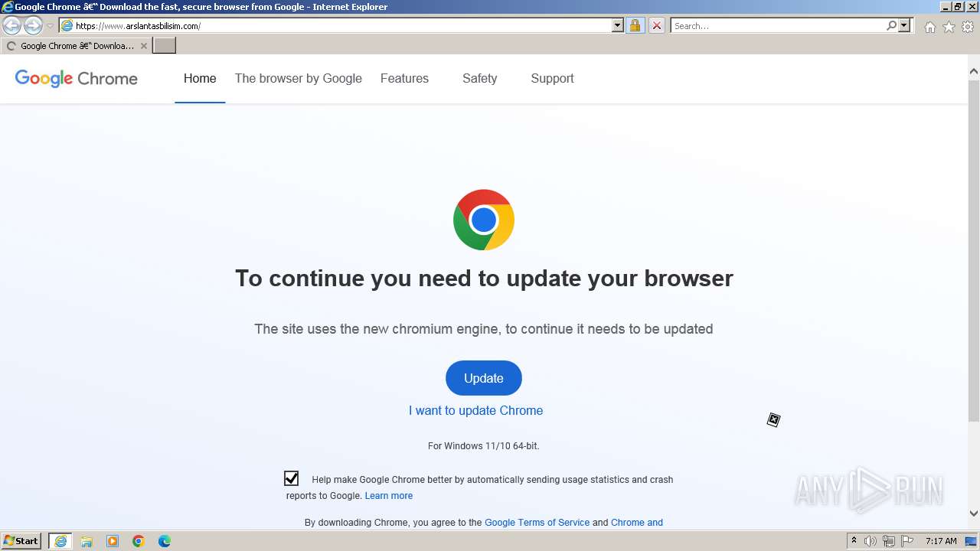Click the Google Chrome logo
Viewport: 980px width, 551px height.
[77, 78]
